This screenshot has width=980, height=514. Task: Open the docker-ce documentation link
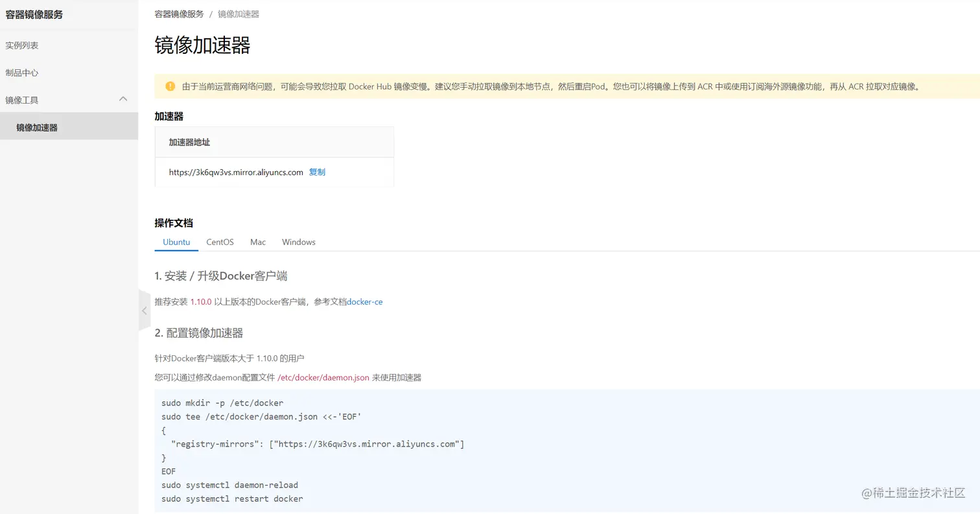point(365,301)
